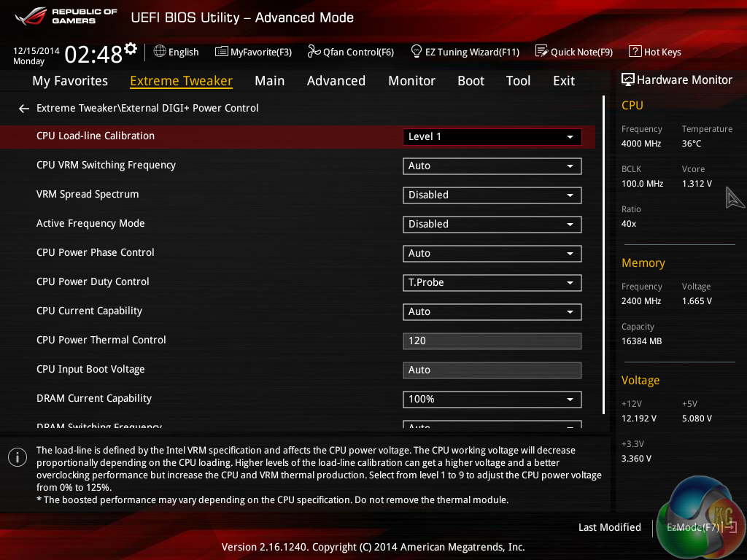Select the CPU Power Duty Control label

(93, 282)
